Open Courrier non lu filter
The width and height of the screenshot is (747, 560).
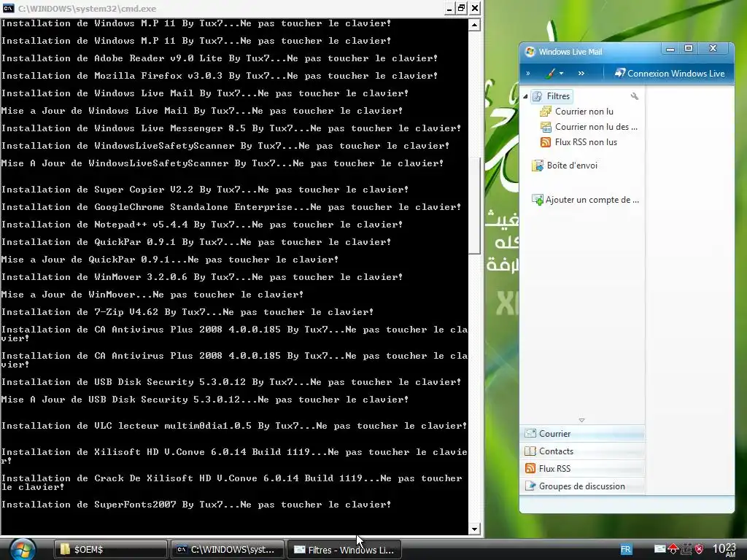[576, 112]
